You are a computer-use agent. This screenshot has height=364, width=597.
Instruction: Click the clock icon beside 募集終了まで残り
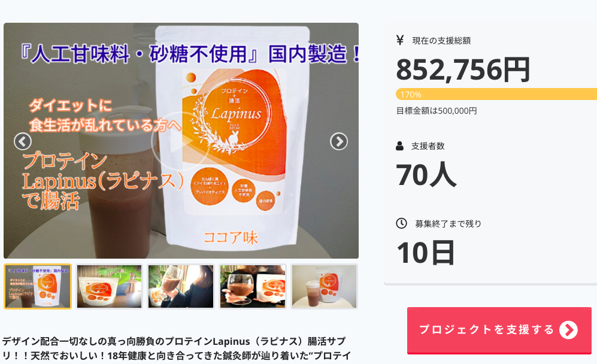click(x=401, y=223)
